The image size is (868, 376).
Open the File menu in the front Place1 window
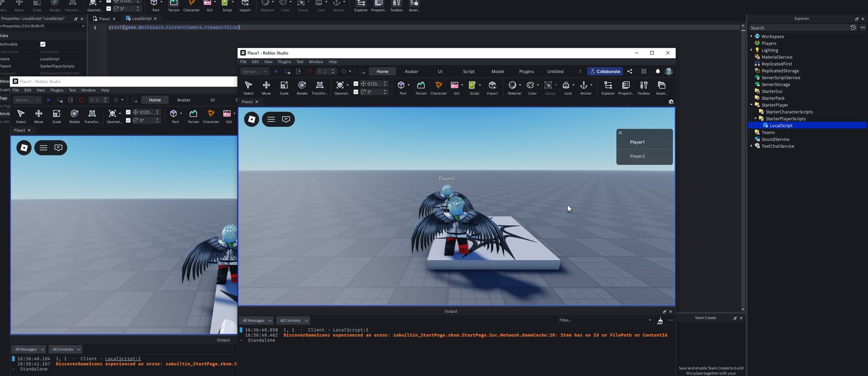coord(243,62)
